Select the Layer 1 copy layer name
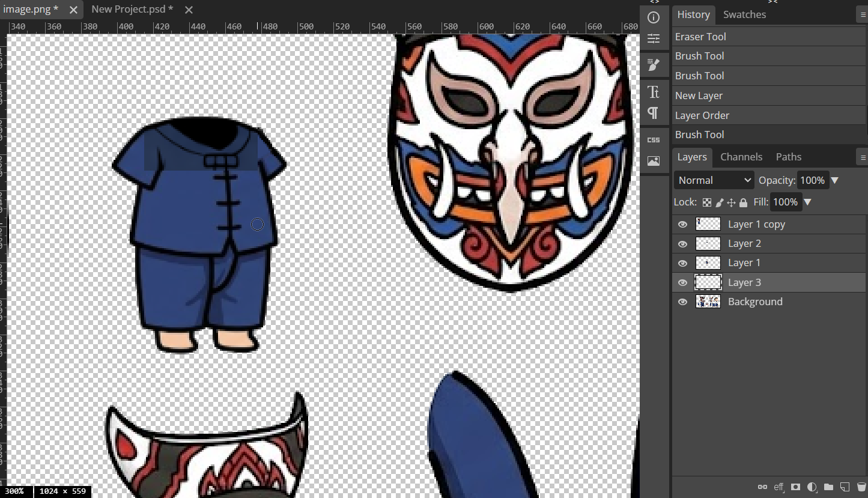Screen dimensions: 868x498 (756, 225)
